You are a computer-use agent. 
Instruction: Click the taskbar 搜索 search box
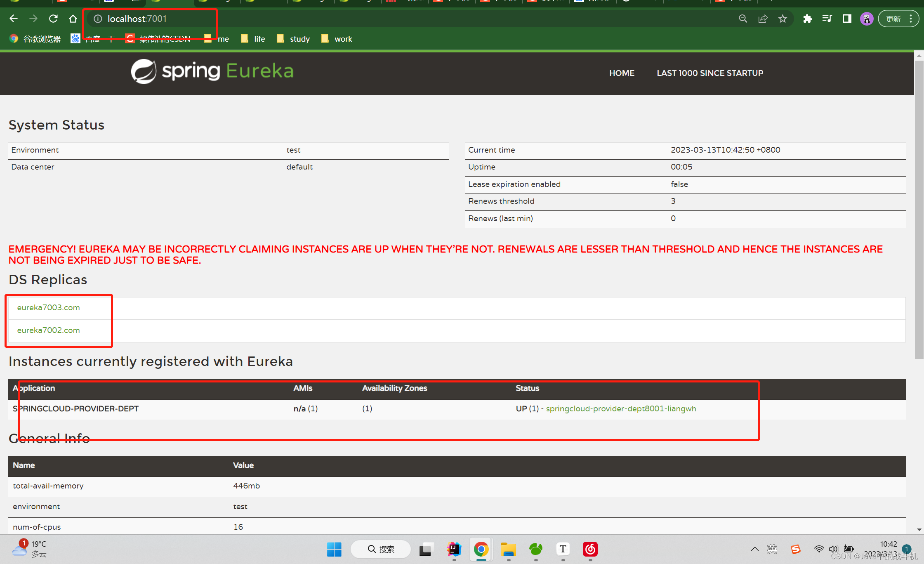click(381, 549)
